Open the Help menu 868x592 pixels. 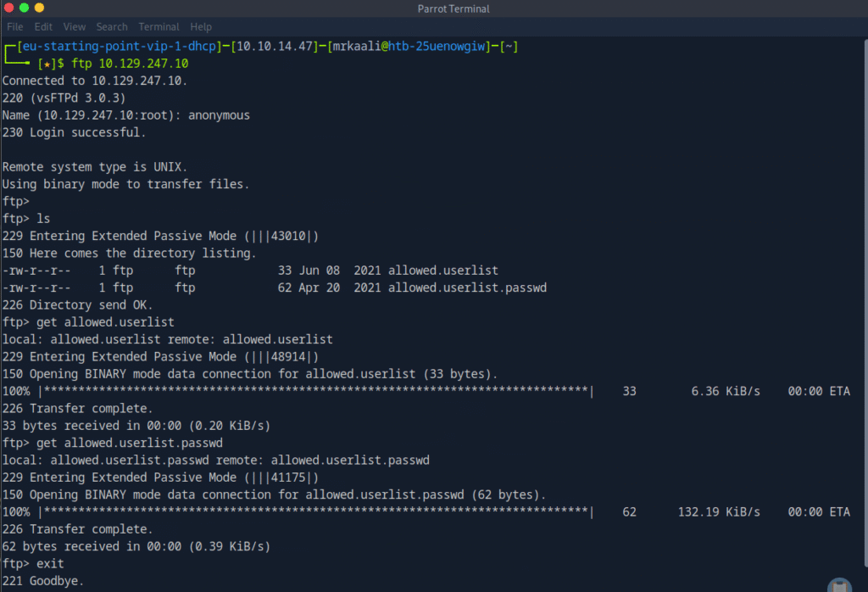pos(201,26)
